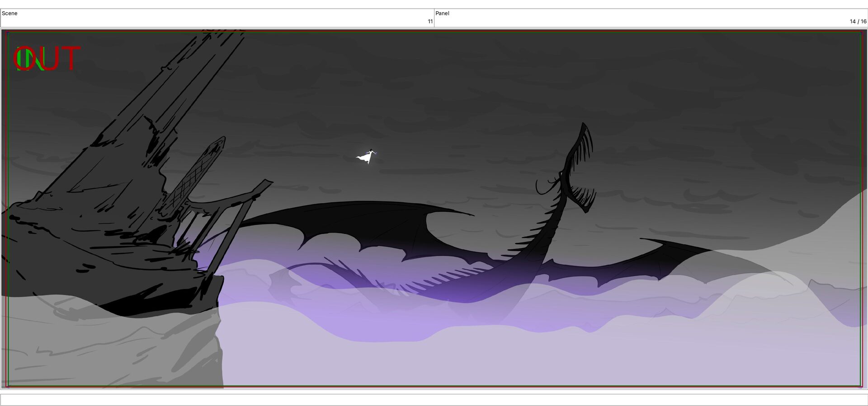Select the 14 / 16 panel counter
The image size is (868, 406).
(858, 21)
